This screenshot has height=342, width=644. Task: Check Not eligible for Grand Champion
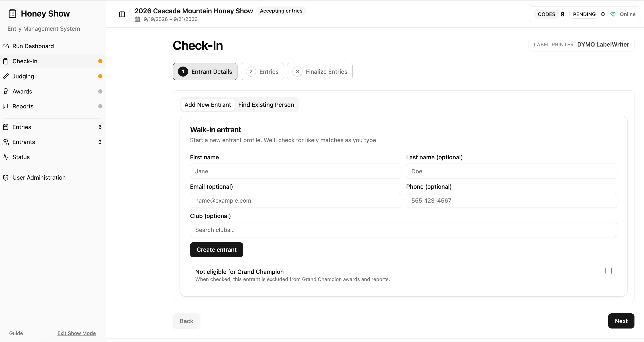608,271
